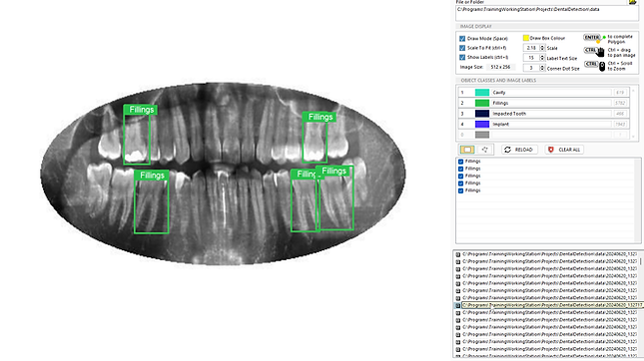This screenshot has height=361, width=644.
Task: Click the first file entry's icon in list
Action: [458, 254]
